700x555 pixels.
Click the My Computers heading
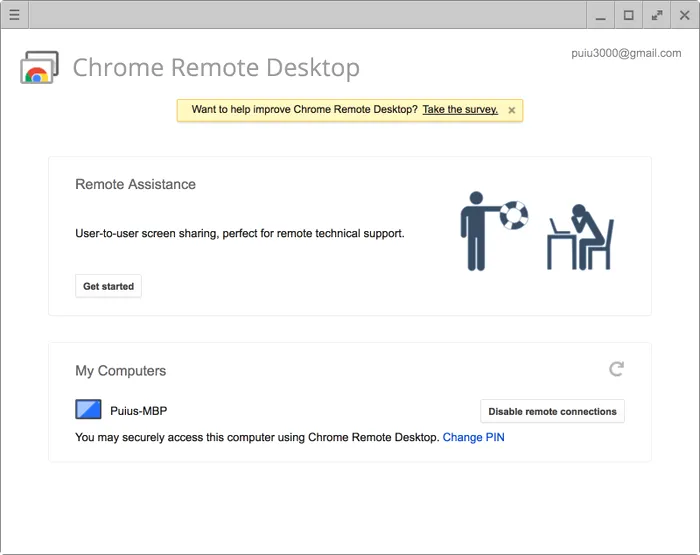[121, 371]
